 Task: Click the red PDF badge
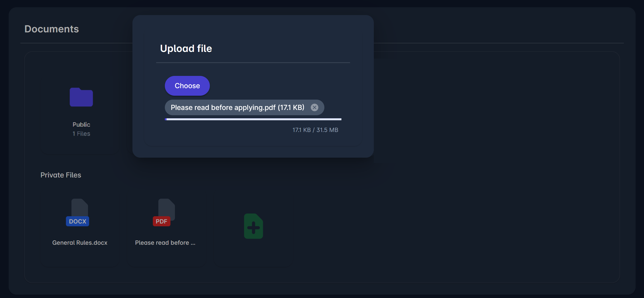[x=161, y=221]
